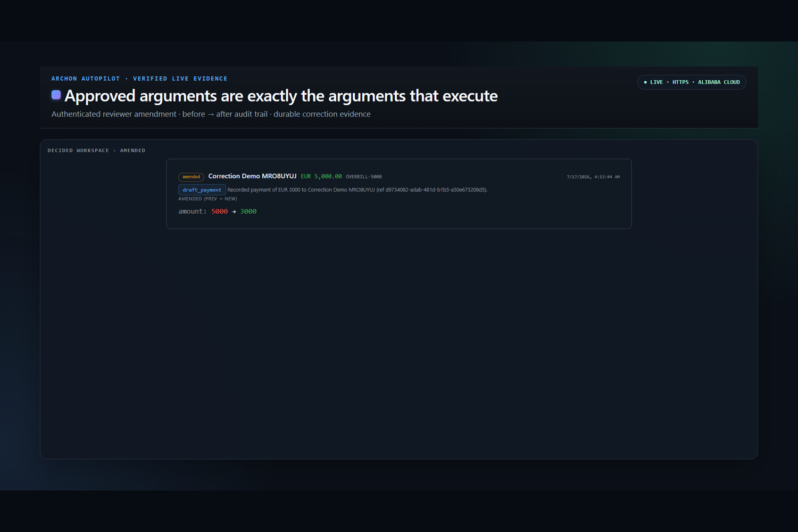The image size is (798, 532).
Task: Click the 7/17/2026 timestamp
Action: point(593,177)
